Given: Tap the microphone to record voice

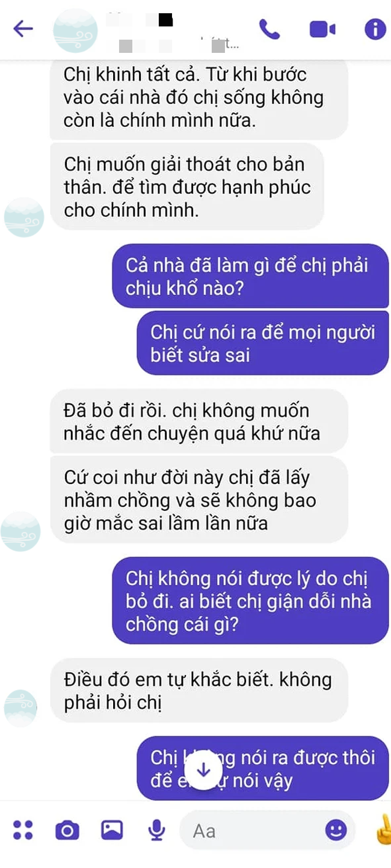Looking at the screenshot, I should [156, 830].
